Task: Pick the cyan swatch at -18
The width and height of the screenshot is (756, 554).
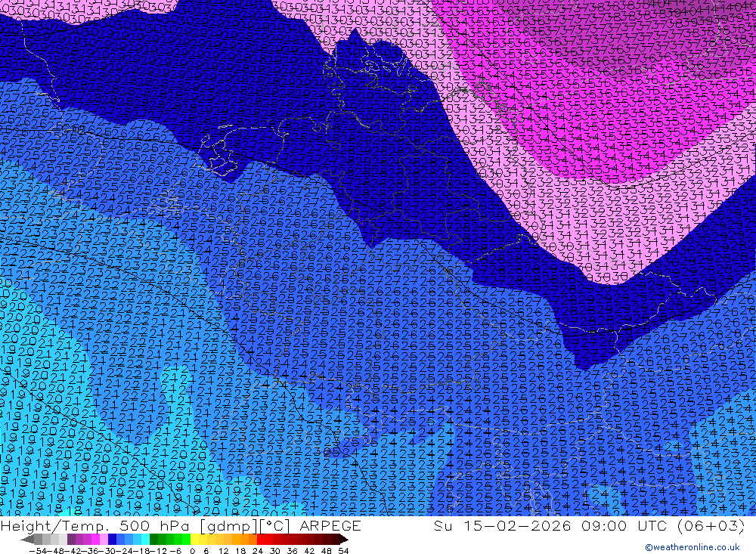Action: (x=145, y=539)
